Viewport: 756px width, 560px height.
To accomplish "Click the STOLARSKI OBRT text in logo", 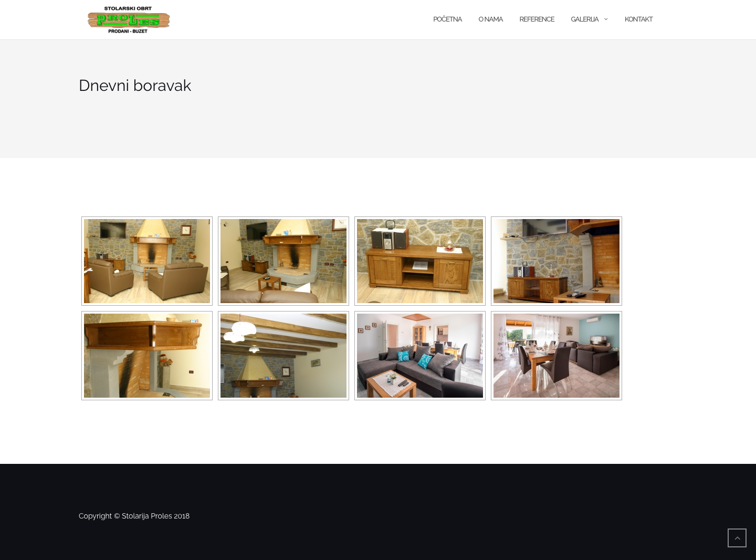I will click(128, 9).
